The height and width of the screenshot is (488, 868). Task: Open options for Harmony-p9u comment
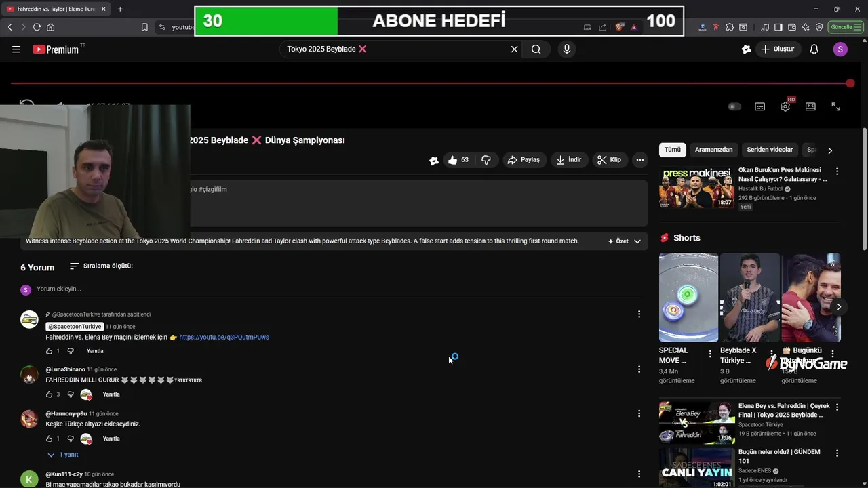pyautogui.click(x=639, y=413)
